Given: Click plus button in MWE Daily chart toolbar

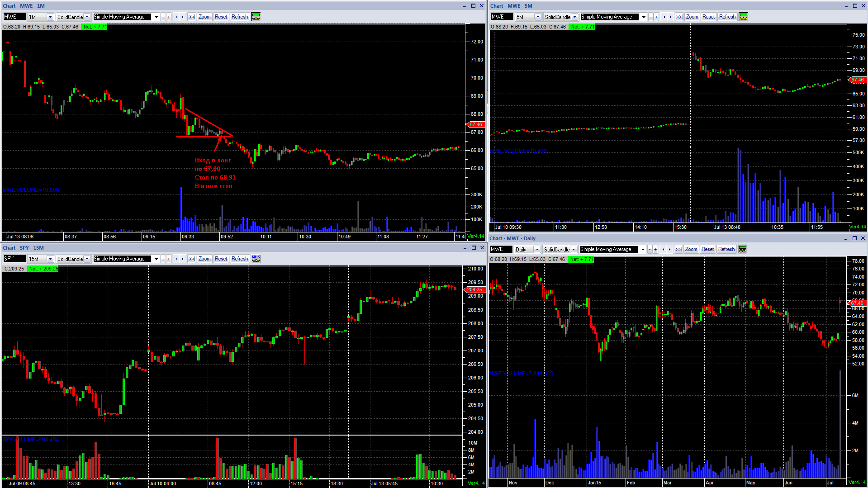Looking at the screenshot, I should [655, 249].
